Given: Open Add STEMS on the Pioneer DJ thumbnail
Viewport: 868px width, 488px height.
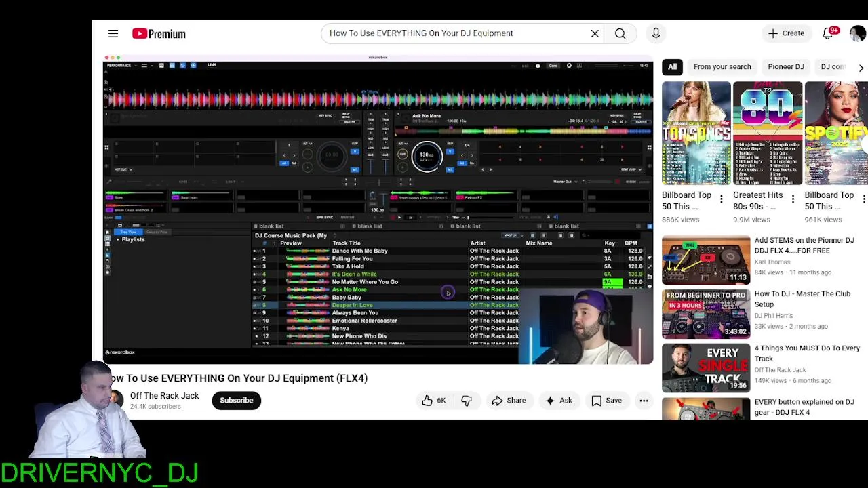Looking at the screenshot, I should pos(706,259).
